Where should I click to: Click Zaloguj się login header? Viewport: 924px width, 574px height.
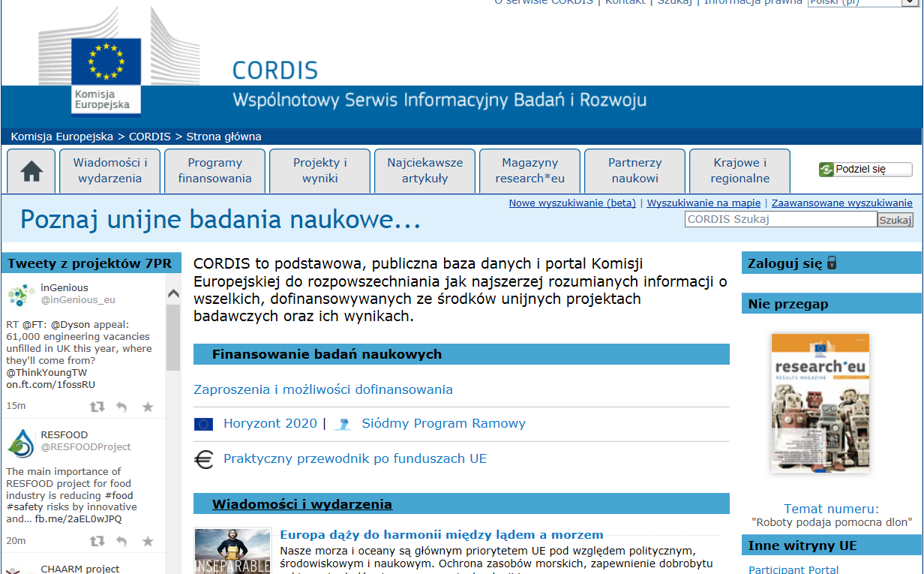click(x=785, y=263)
